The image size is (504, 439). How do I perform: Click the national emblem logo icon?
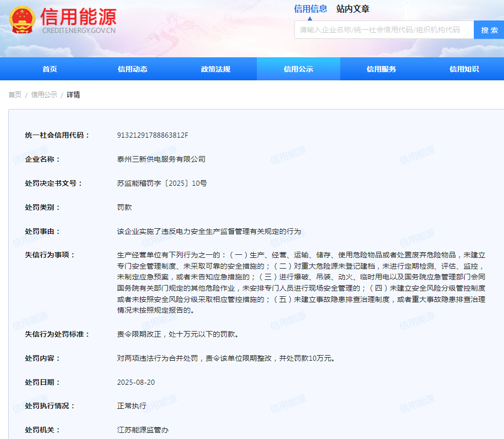[23, 20]
